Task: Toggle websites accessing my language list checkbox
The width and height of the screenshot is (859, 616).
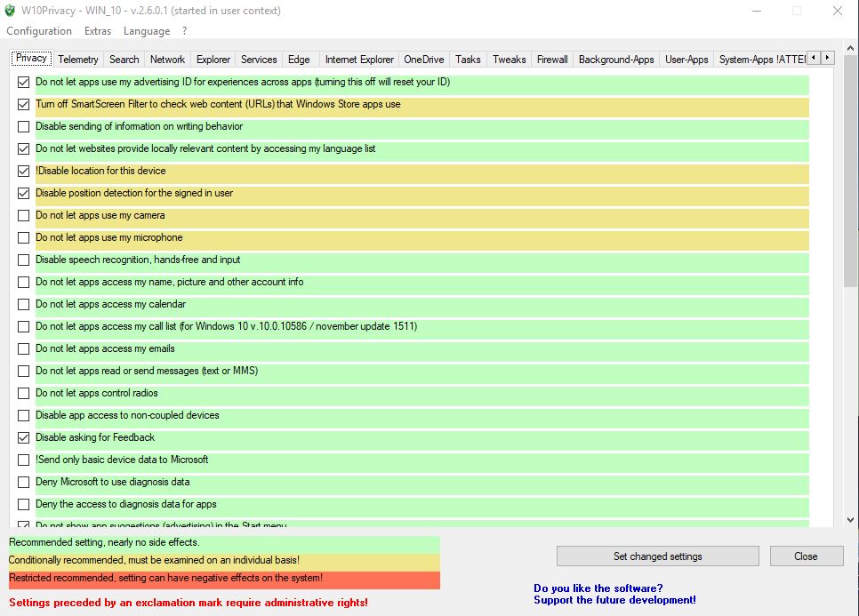Action: 23,149
